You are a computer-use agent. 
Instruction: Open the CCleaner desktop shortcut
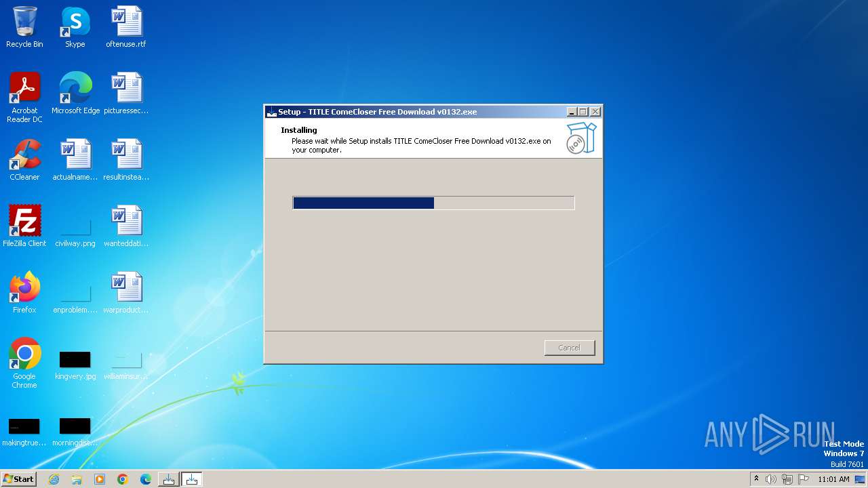[x=24, y=160]
